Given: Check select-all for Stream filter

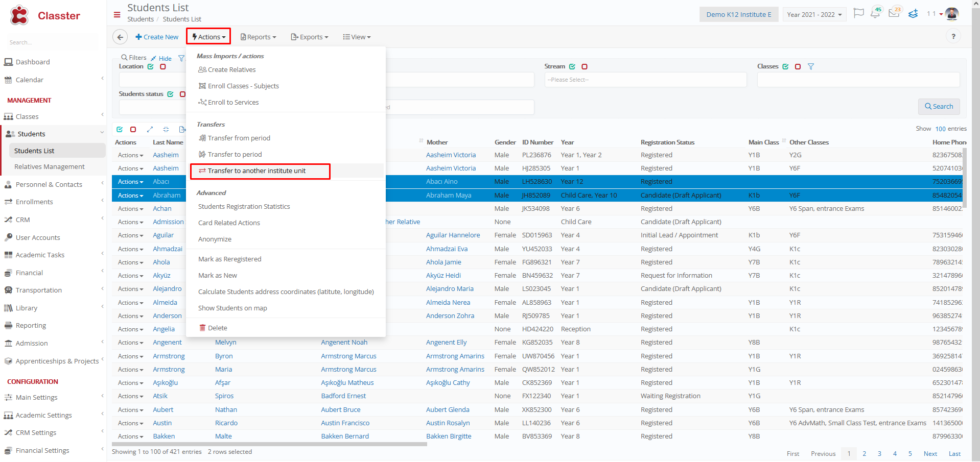Looking at the screenshot, I should pos(572,66).
